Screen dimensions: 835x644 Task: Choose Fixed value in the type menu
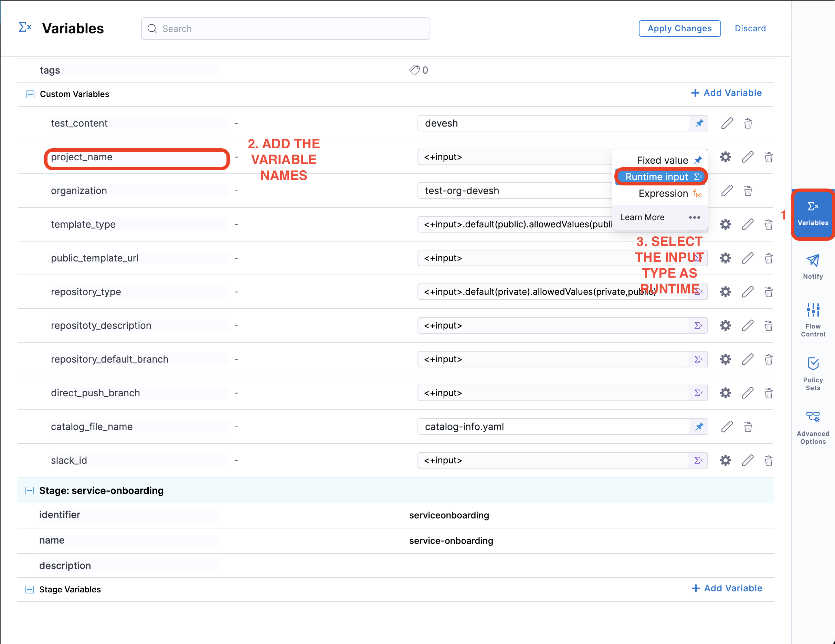[x=663, y=160]
